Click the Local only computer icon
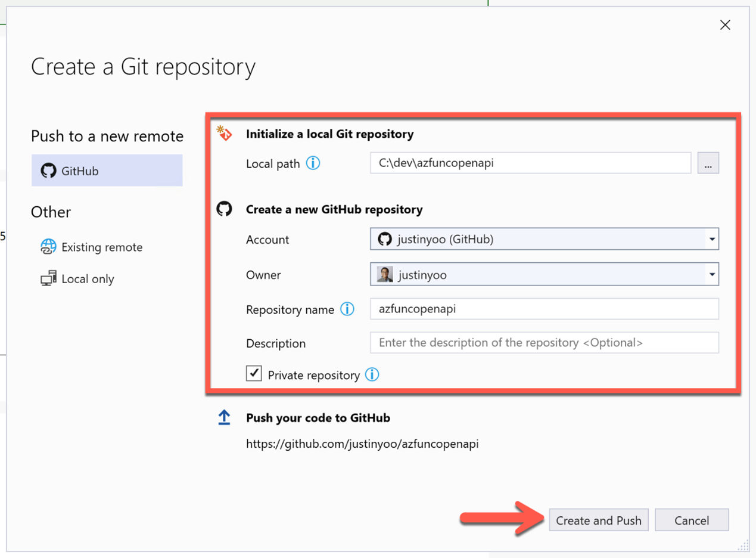 [48, 278]
